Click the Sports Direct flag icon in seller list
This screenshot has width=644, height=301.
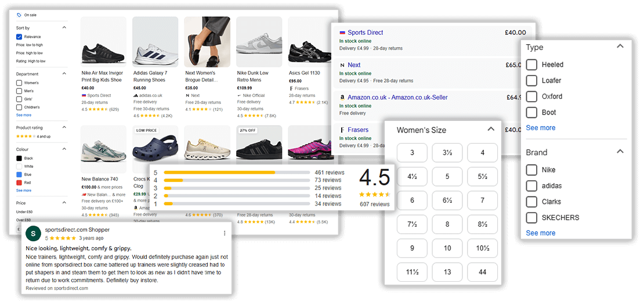pyautogui.click(x=342, y=33)
